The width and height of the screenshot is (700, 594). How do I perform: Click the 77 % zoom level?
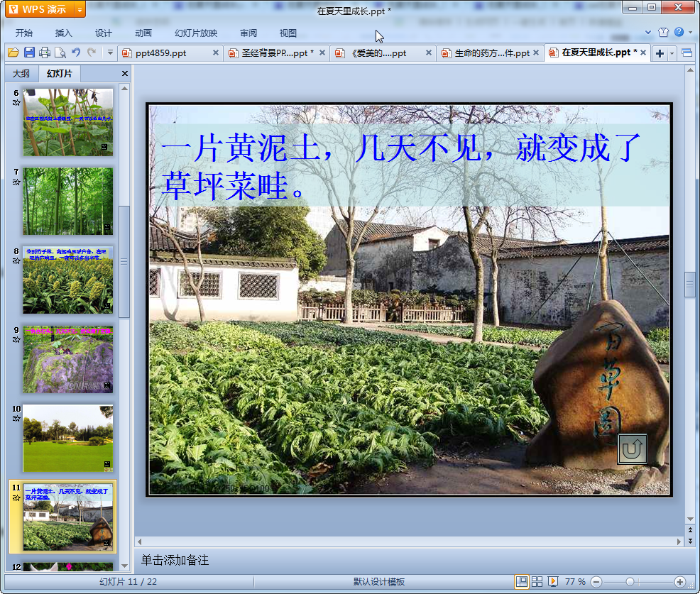pos(575,581)
